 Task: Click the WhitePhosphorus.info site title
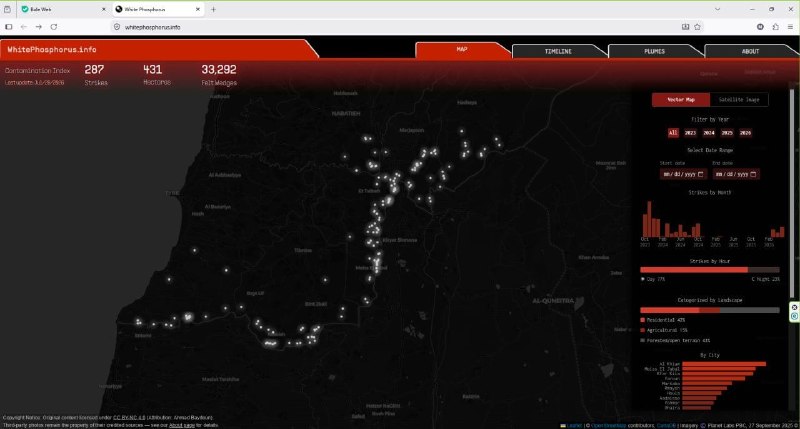tap(52, 49)
